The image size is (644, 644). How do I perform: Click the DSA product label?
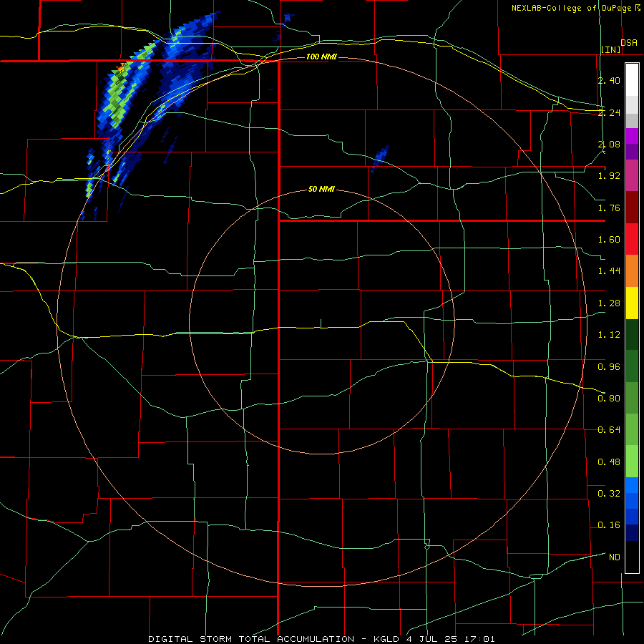pos(629,43)
